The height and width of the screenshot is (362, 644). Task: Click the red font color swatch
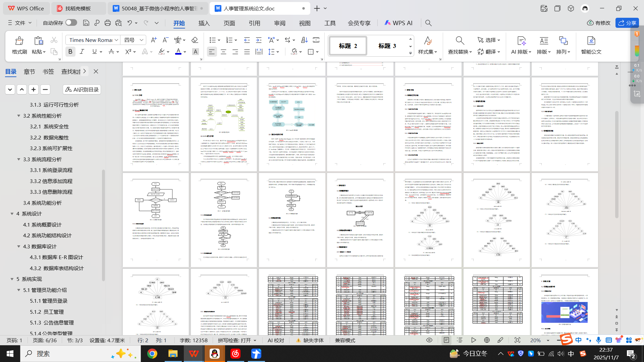click(x=178, y=52)
